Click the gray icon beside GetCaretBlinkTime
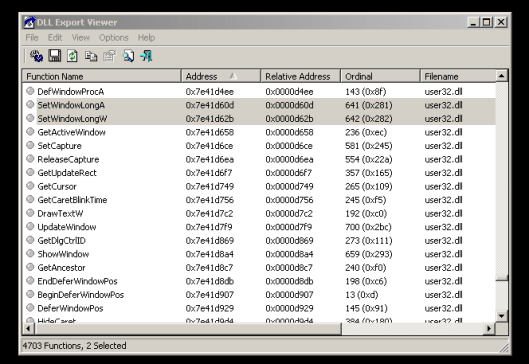Screen dimensions: 529x364 pyautogui.click(x=30, y=199)
